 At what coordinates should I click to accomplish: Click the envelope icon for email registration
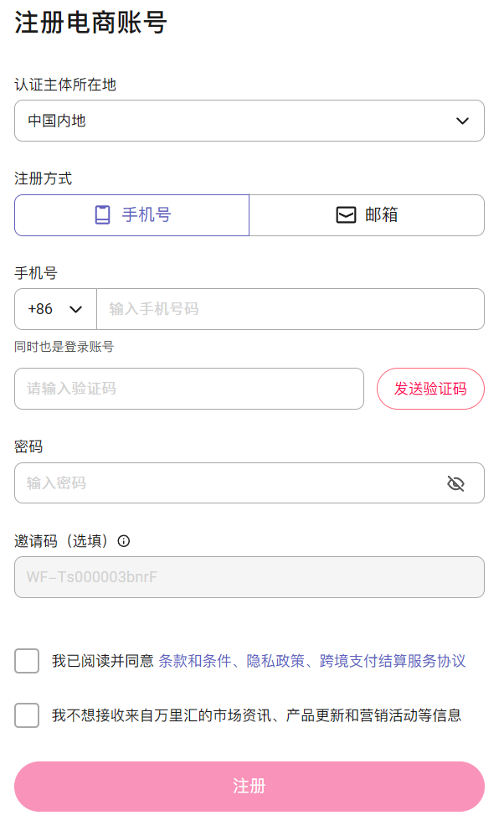(346, 215)
